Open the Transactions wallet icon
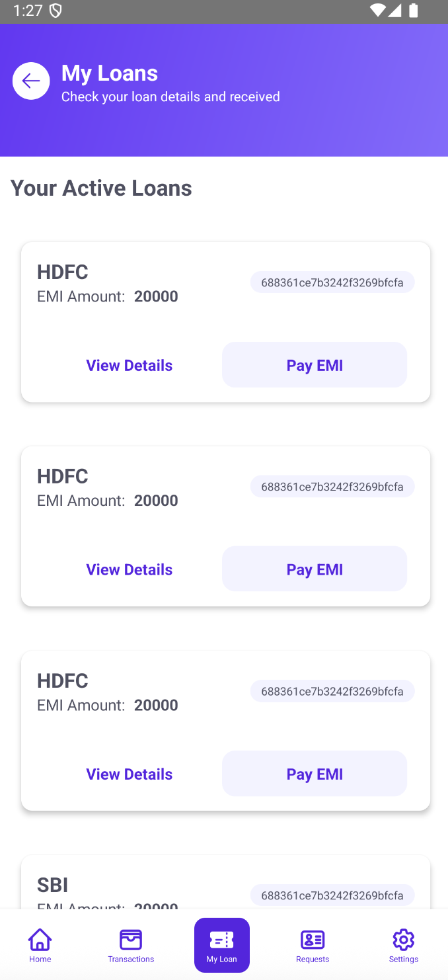 point(131,939)
